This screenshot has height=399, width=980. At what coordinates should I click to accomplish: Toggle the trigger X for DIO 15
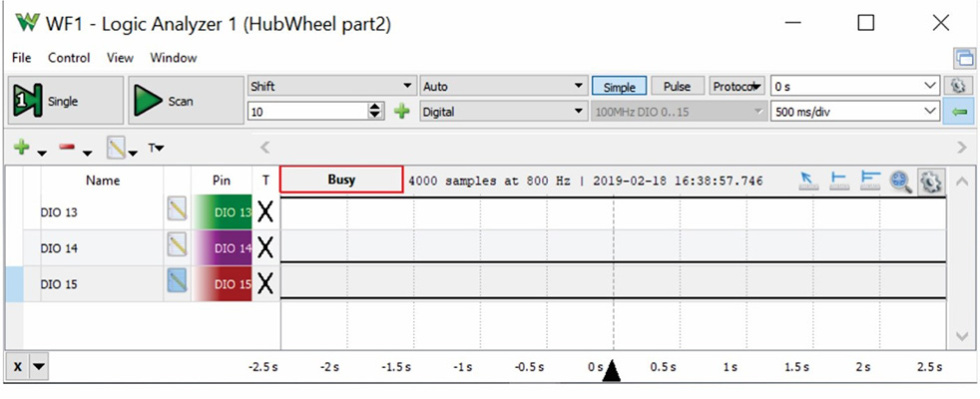(x=265, y=283)
